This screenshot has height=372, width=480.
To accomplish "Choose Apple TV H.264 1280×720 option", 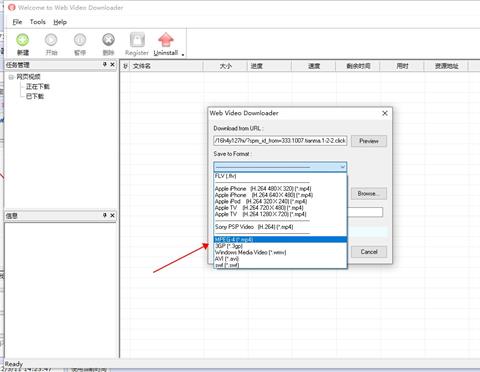I will [280, 214].
